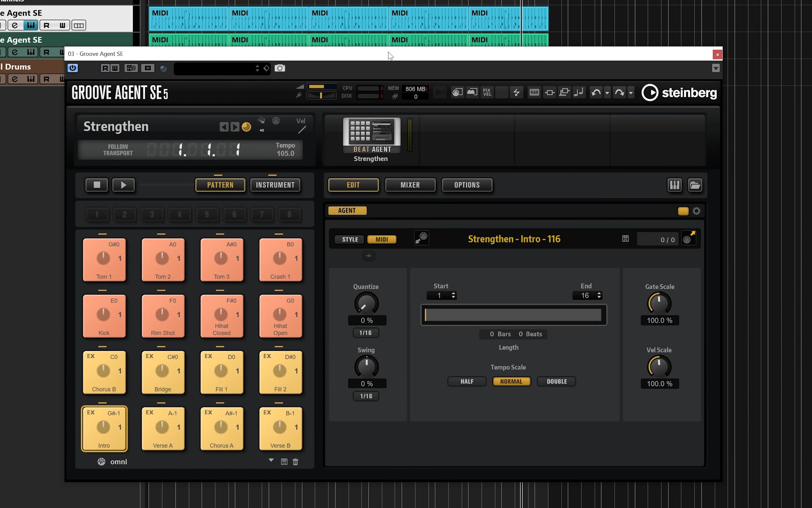Screen dimensions: 812x508
Task: Set Tempo Scale to DOUBLE
Action: (x=557, y=381)
